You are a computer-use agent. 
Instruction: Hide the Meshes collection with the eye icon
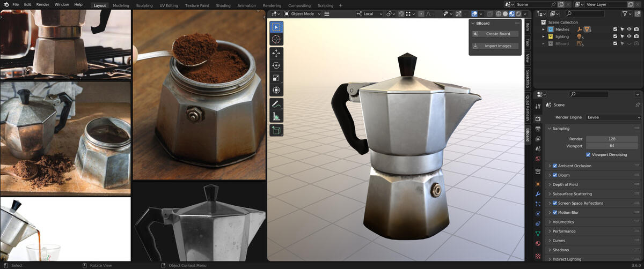629,29
